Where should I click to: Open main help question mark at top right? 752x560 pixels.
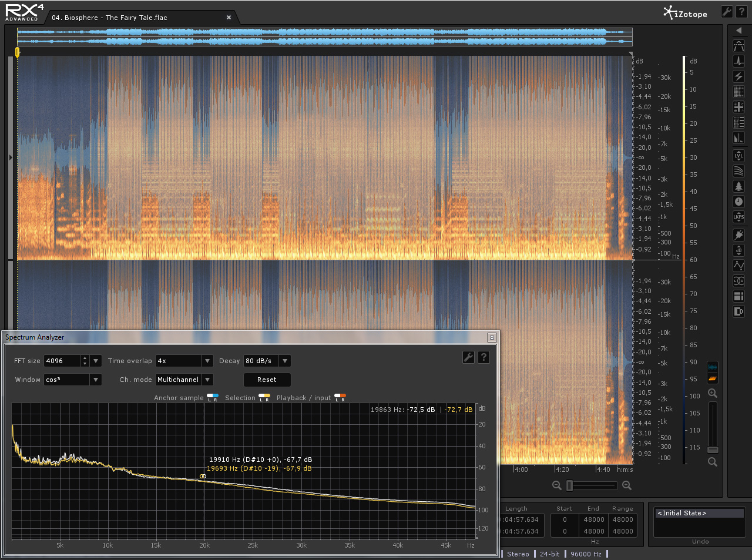coord(741,12)
